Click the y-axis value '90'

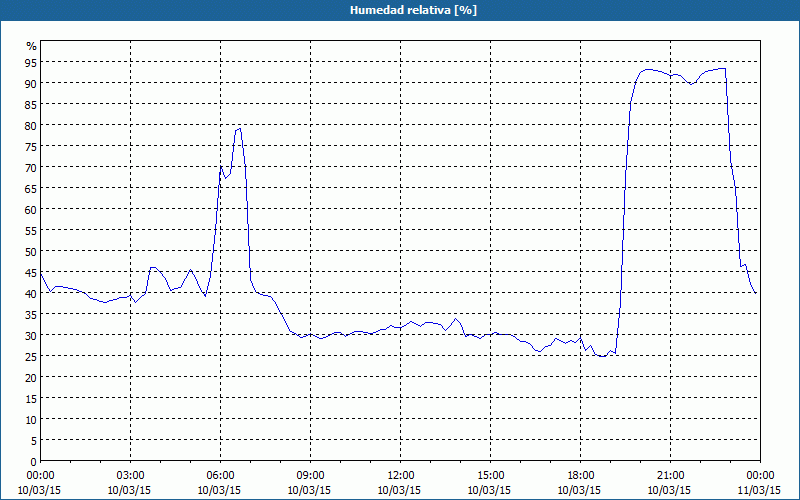(x=31, y=83)
